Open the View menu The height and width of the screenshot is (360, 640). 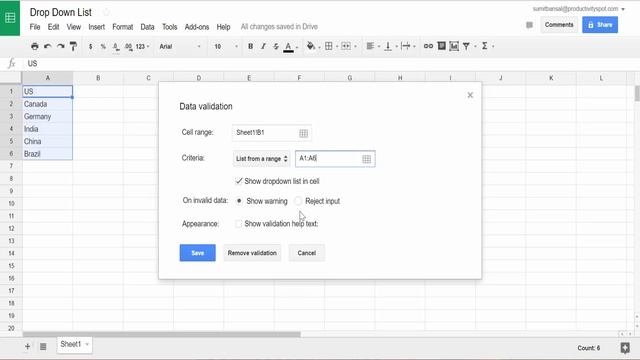73,27
